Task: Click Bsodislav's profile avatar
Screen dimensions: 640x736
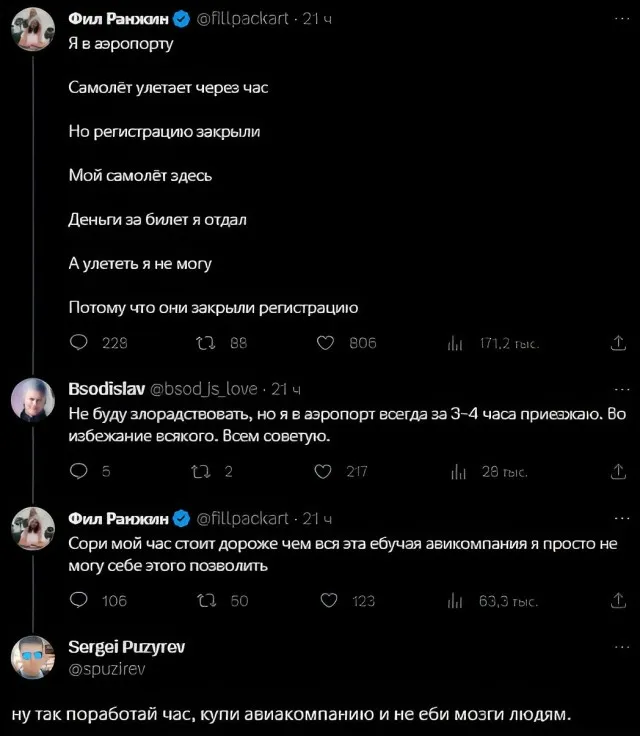Action: coord(32,402)
